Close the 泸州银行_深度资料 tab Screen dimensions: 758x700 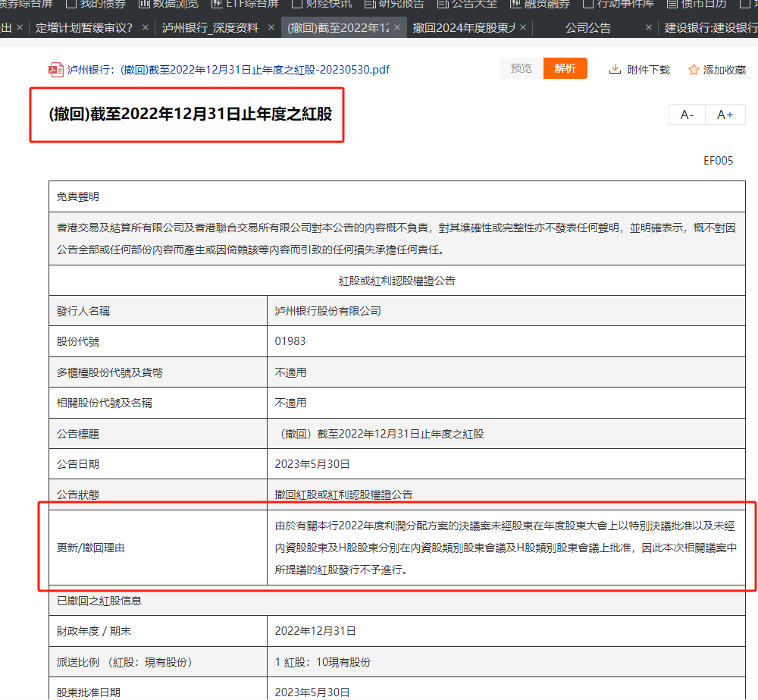click(271, 28)
